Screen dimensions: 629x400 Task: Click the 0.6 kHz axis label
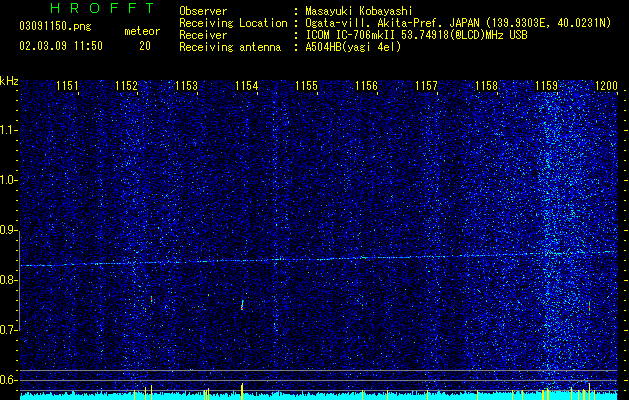(9, 380)
